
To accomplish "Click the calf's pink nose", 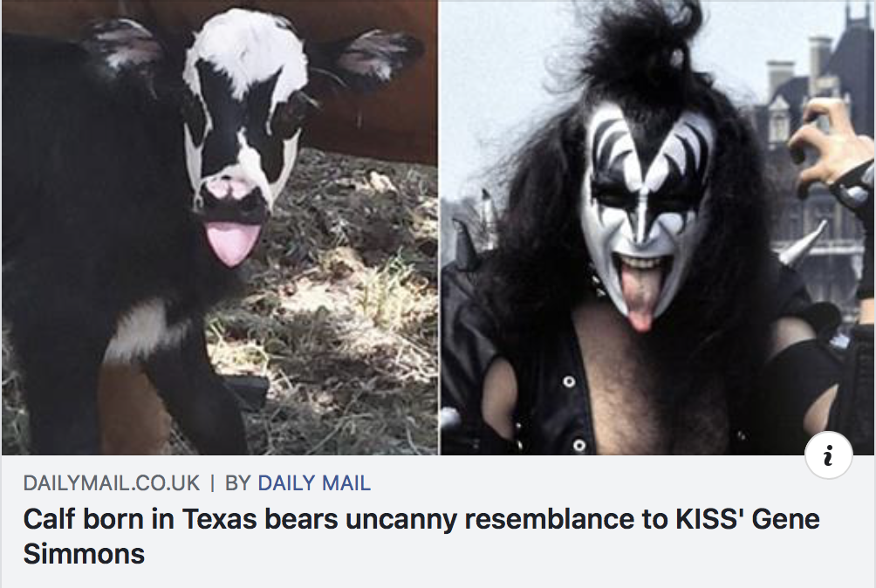I will [230, 191].
